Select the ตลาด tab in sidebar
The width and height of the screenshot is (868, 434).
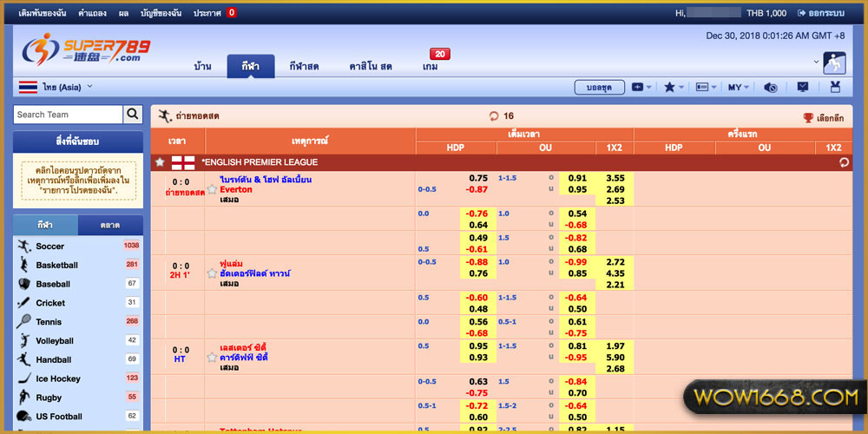(x=110, y=226)
